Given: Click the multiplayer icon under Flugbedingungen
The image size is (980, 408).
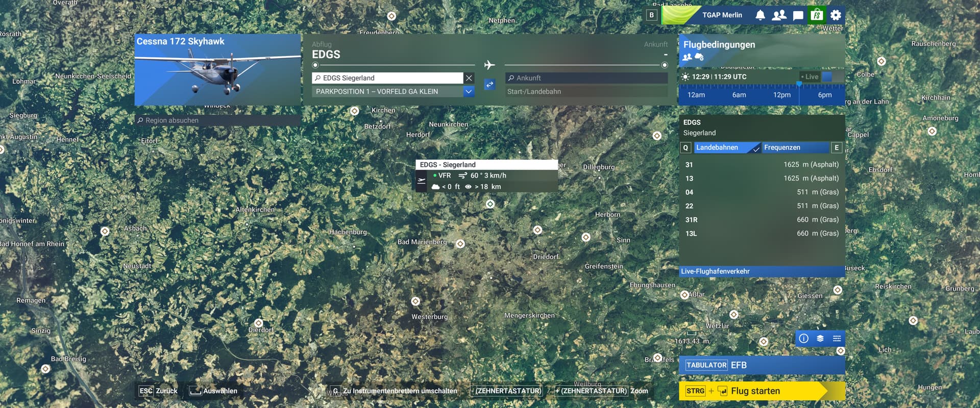Looking at the screenshot, I should pos(688,57).
